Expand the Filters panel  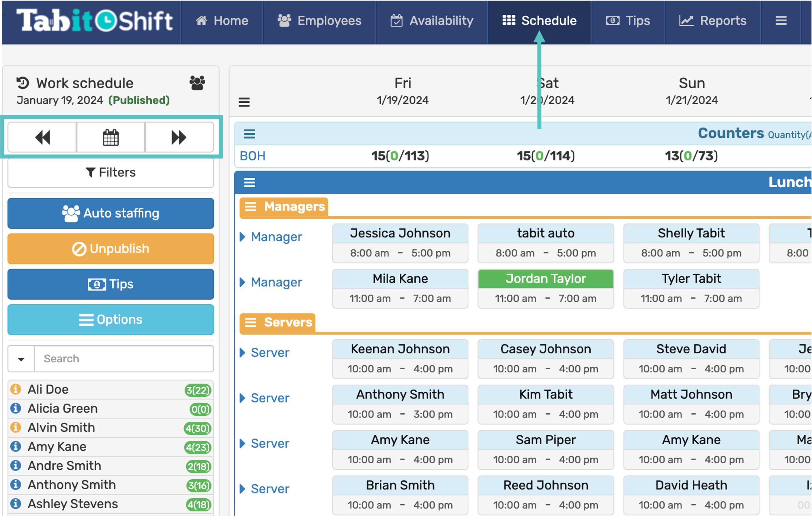[111, 173]
